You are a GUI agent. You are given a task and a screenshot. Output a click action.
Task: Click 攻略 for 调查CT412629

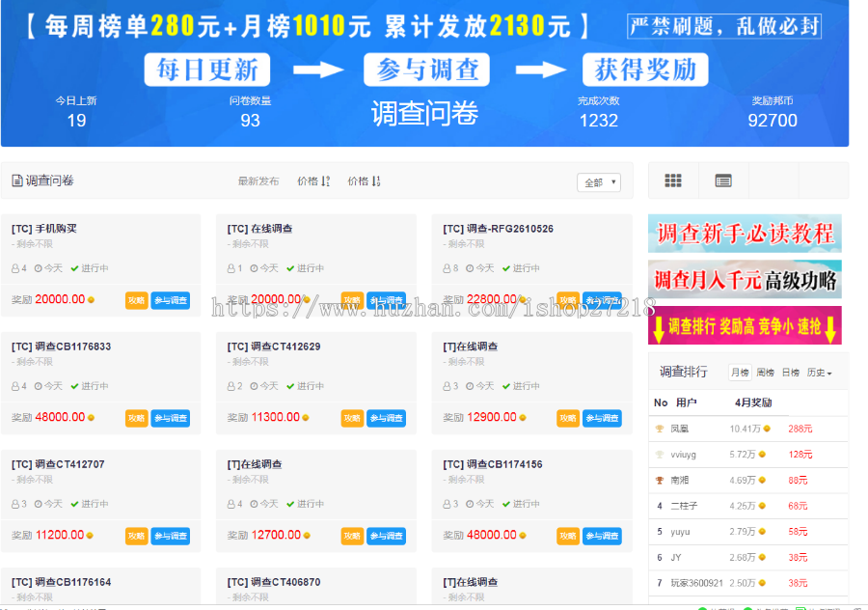pos(352,418)
